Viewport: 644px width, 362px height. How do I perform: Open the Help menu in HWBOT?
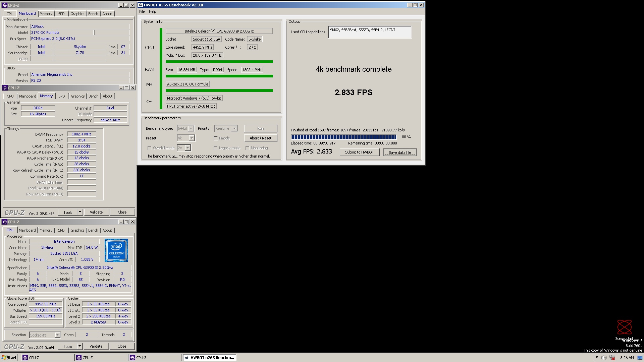pyautogui.click(x=153, y=11)
